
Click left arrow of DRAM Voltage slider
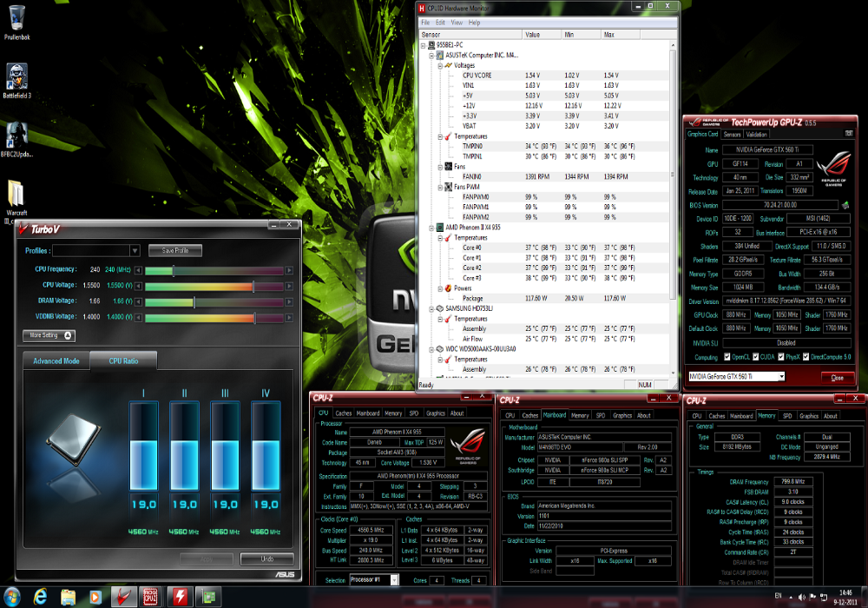coord(138,301)
